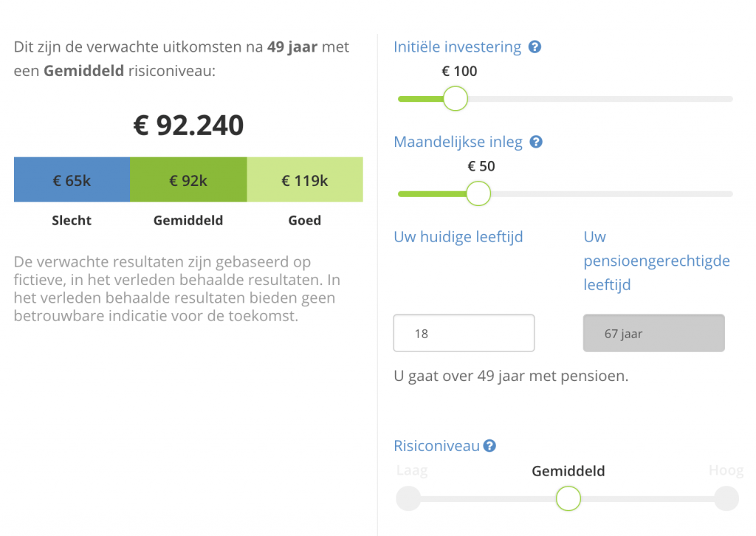Select the blue € 65k result bar

[72, 180]
